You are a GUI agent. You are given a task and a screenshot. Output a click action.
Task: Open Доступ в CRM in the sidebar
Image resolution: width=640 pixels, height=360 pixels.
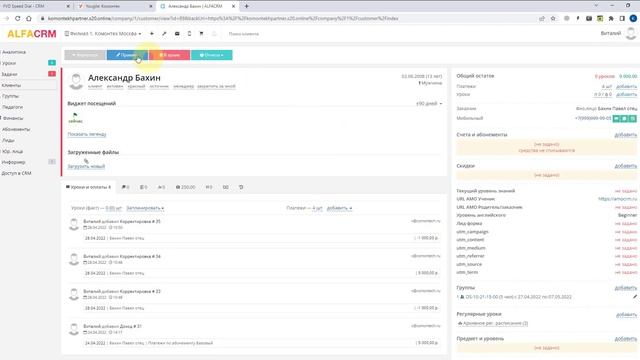pos(16,173)
